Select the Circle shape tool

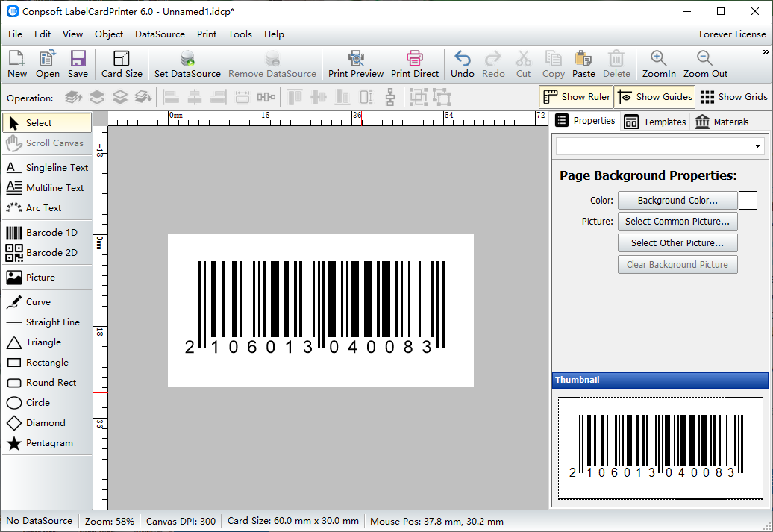47,403
